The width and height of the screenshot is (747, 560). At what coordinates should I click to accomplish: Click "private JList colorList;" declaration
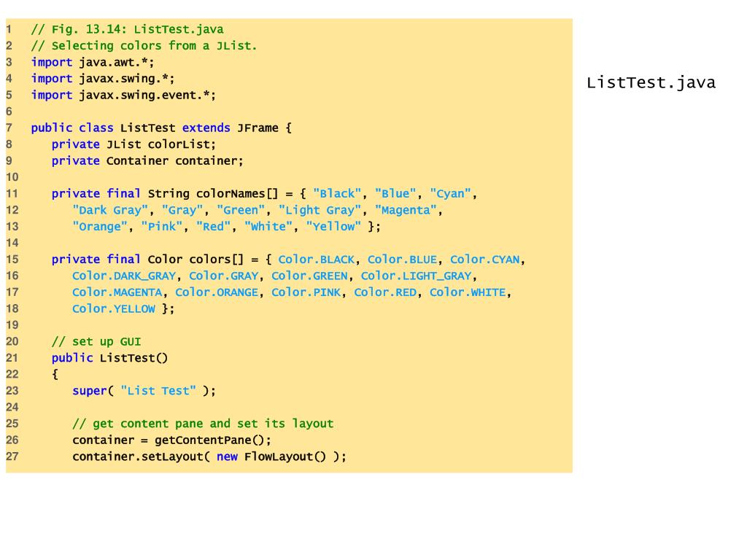click(134, 144)
